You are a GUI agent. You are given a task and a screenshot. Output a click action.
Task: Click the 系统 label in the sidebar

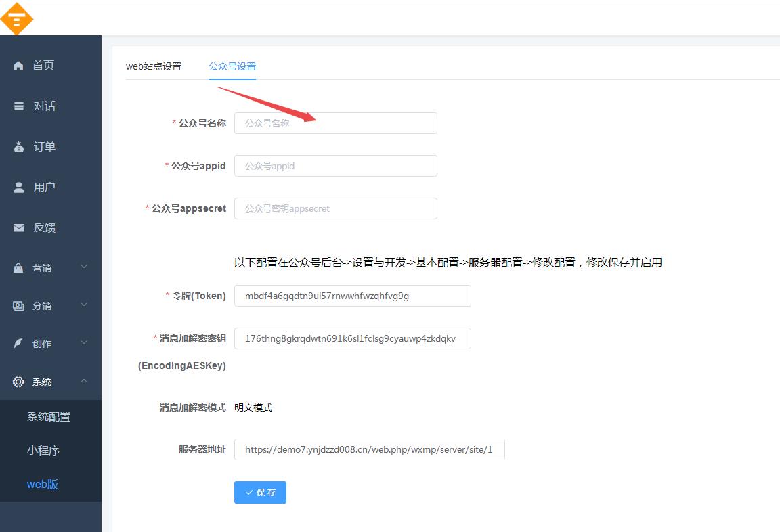42,382
